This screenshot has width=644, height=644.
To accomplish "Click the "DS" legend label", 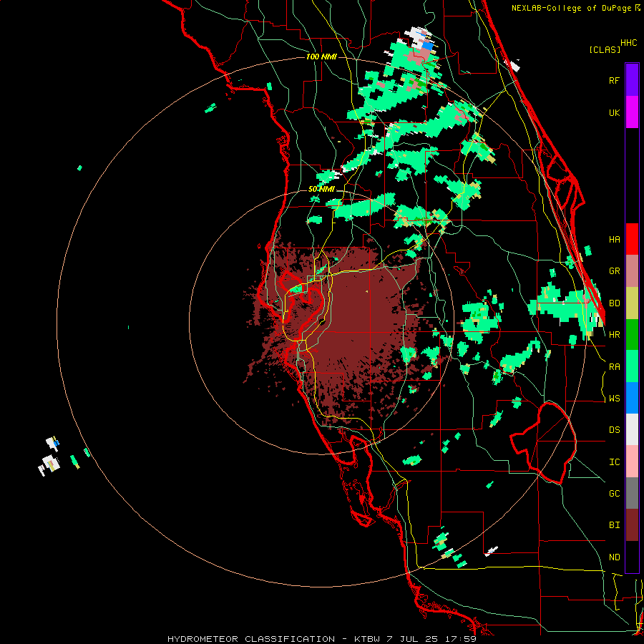I will [614, 430].
